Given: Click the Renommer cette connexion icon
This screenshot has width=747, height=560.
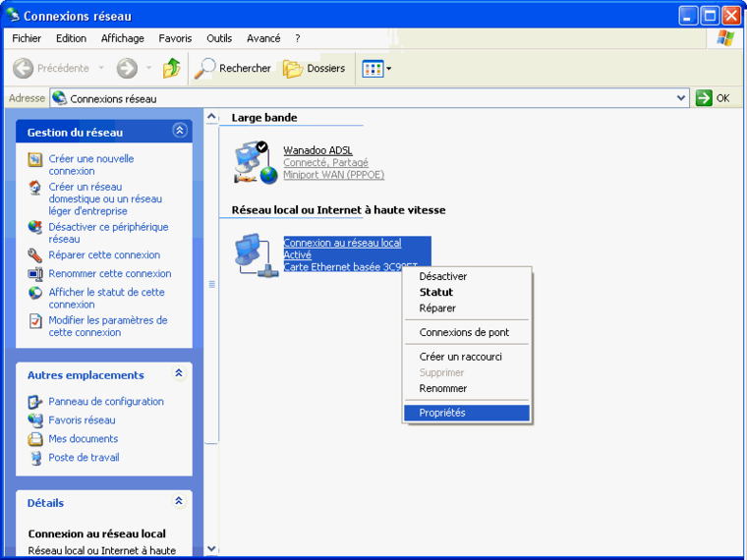Looking at the screenshot, I should coord(35,274).
